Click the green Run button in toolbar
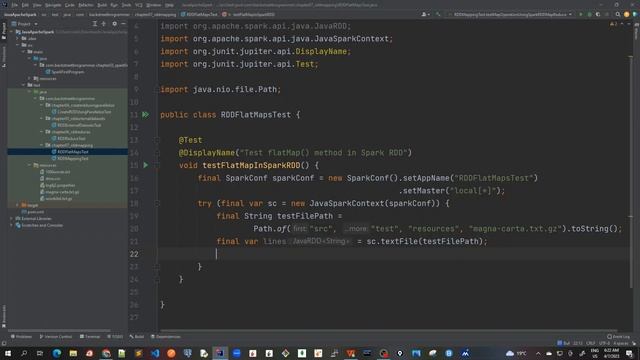Viewport: 640px width, 360px height. click(x=580, y=14)
